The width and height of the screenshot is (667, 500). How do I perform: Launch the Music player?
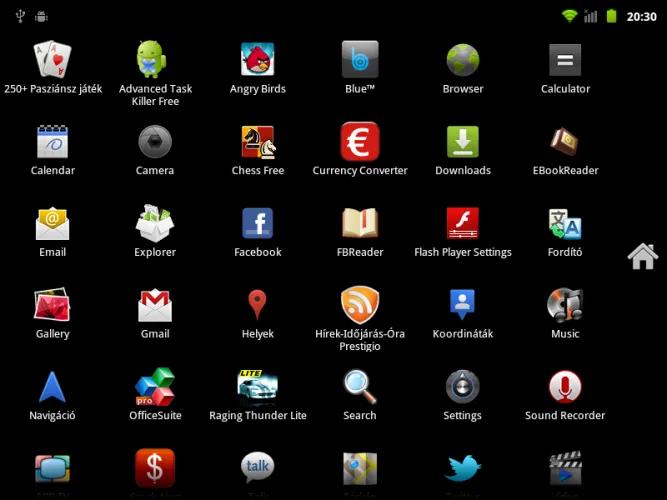(565, 305)
